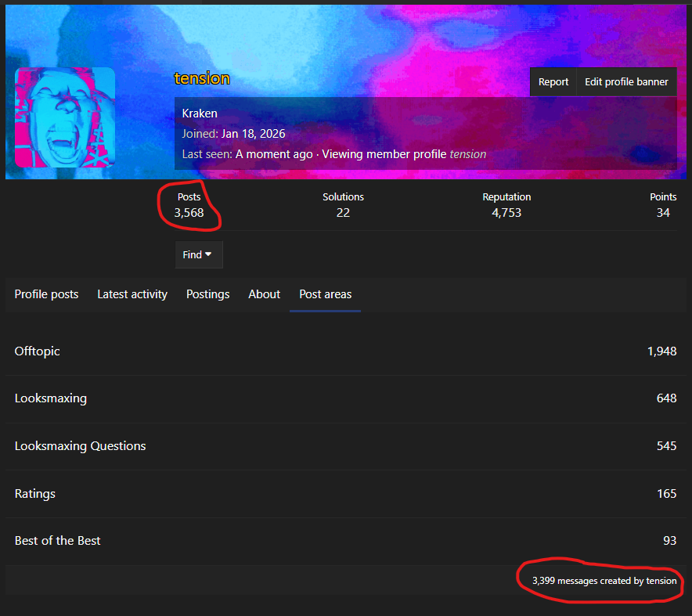
Task: Open Best of the Best area
Action: [x=57, y=541]
